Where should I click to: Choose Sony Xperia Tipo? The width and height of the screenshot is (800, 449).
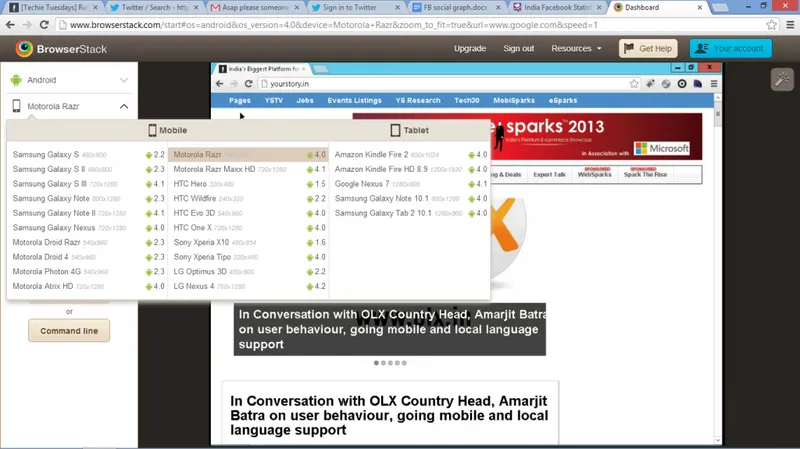click(x=248, y=257)
